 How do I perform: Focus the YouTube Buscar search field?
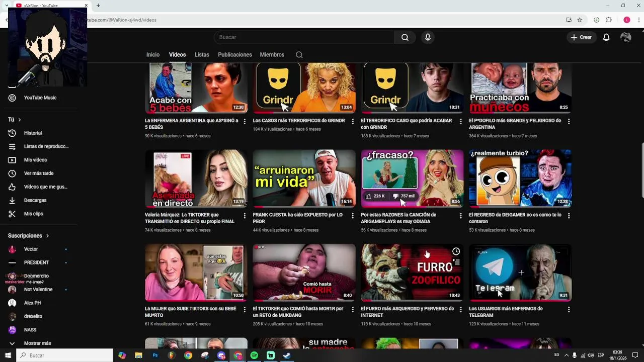304,37
